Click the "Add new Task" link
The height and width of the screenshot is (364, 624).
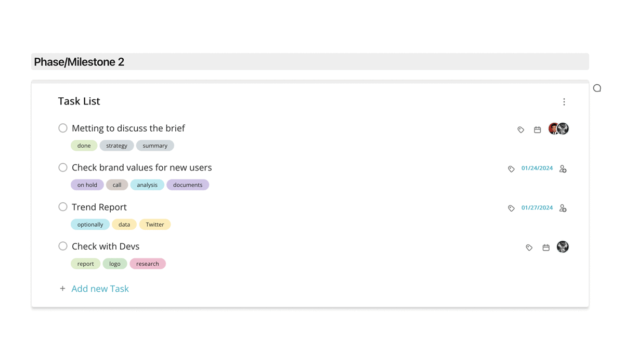point(100,289)
